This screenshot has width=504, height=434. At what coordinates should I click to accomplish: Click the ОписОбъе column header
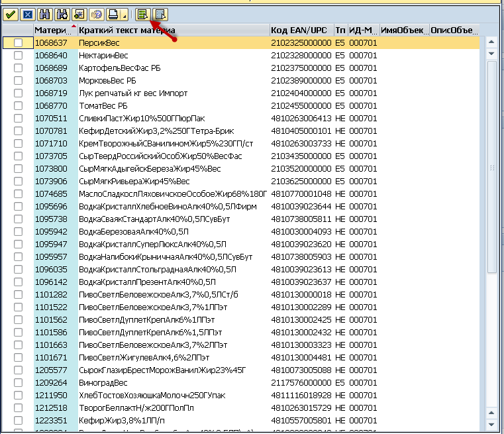454,30
